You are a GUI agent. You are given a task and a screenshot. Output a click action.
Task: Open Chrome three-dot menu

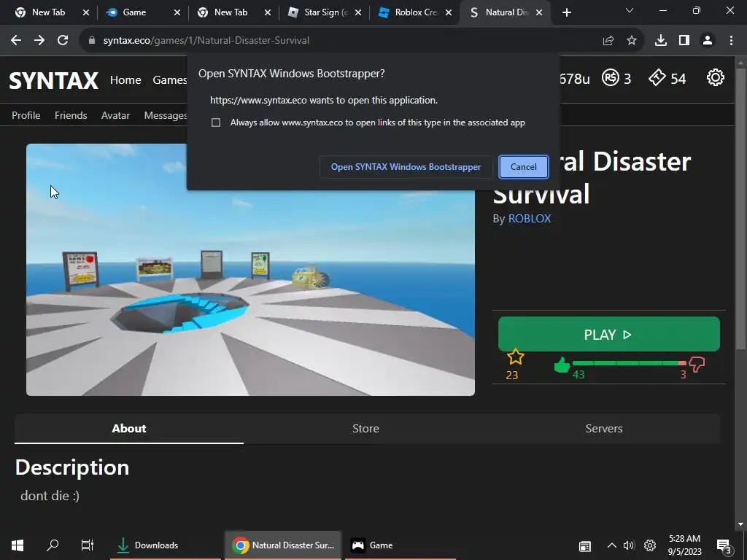[731, 41]
